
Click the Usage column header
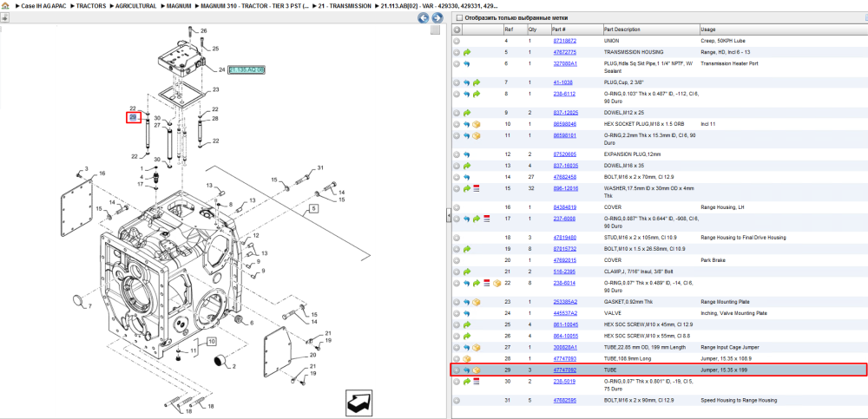(783, 29)
